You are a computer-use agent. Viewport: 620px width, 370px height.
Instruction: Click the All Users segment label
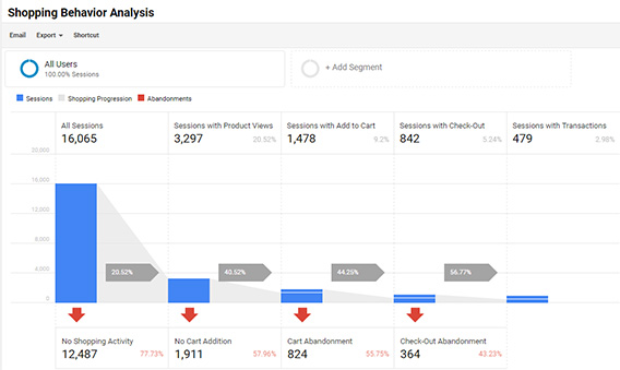(61, 64)
